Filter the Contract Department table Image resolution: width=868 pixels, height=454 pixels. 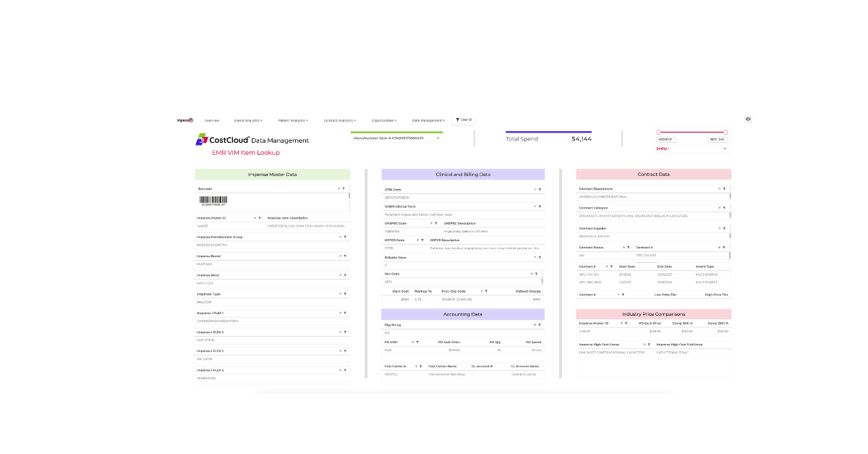(726, 189)
